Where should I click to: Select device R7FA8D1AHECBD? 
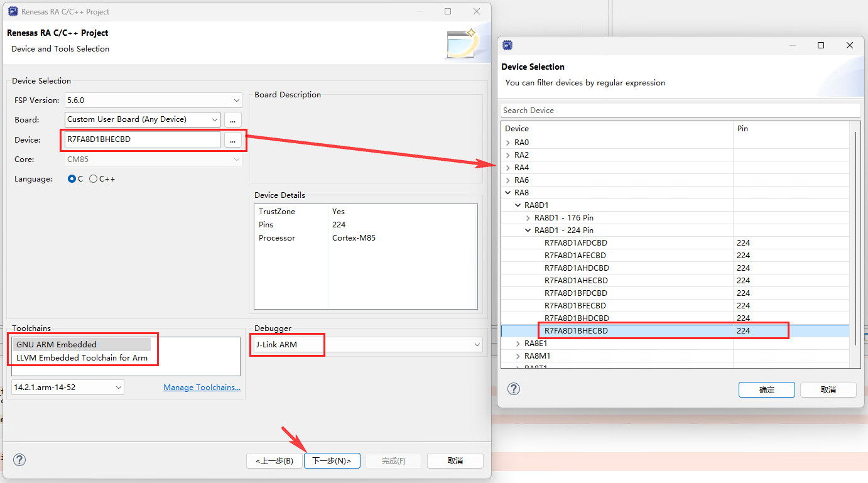(x=576, y=281)
